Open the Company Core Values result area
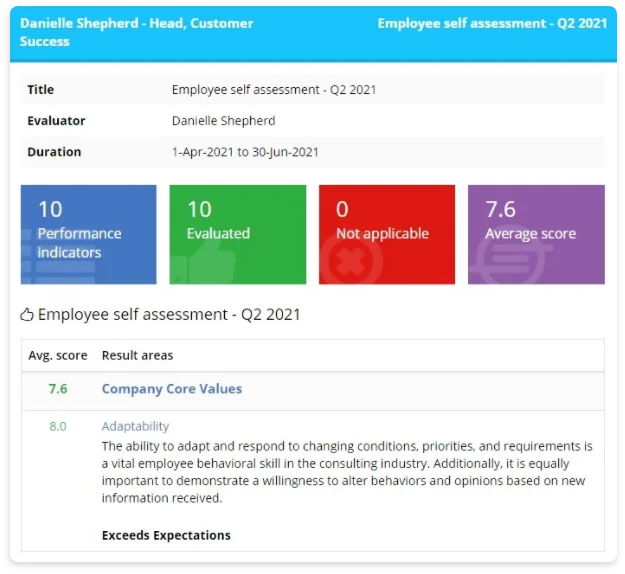Viewport: 625px width, 574px height. (172, 389)
